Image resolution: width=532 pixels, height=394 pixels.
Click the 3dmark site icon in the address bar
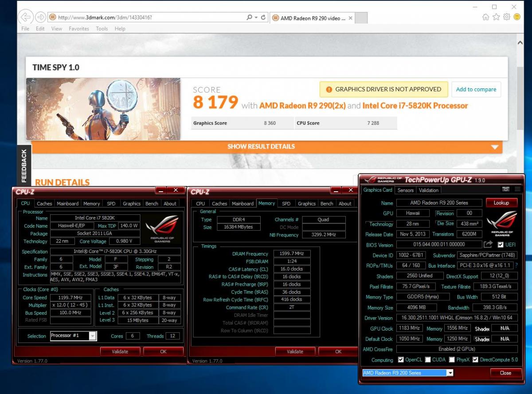52,17
